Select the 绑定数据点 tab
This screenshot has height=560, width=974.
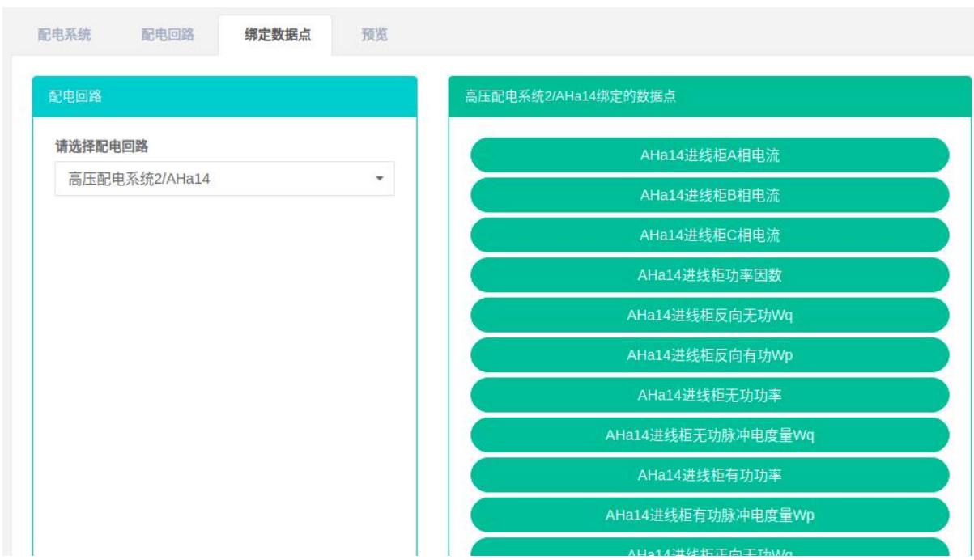276,36
